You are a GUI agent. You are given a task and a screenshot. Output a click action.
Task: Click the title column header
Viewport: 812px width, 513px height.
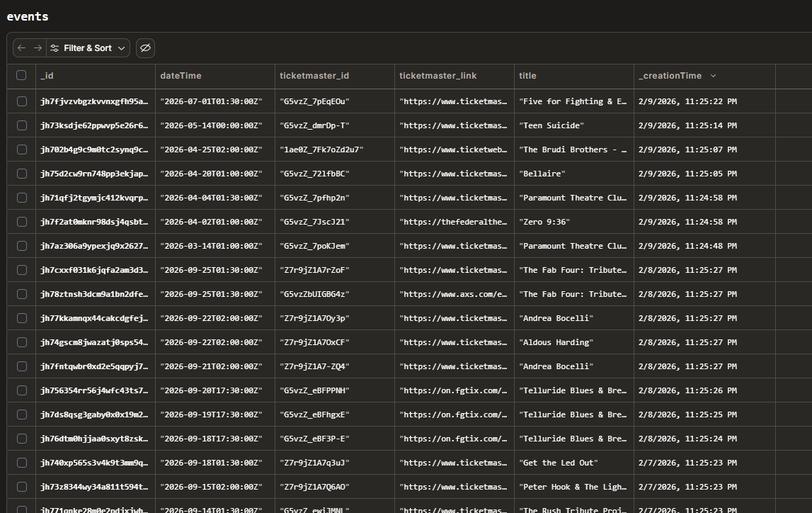tap(574, 77)
